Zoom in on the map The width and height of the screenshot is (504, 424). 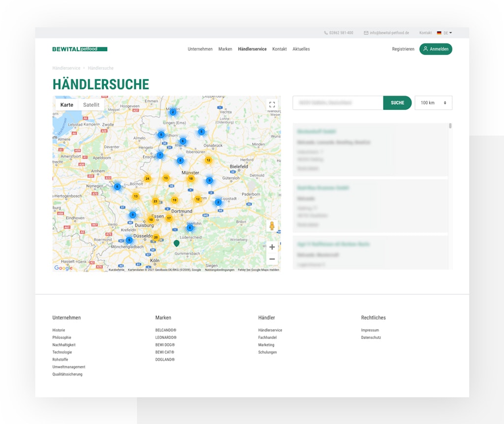coord(272,247)
